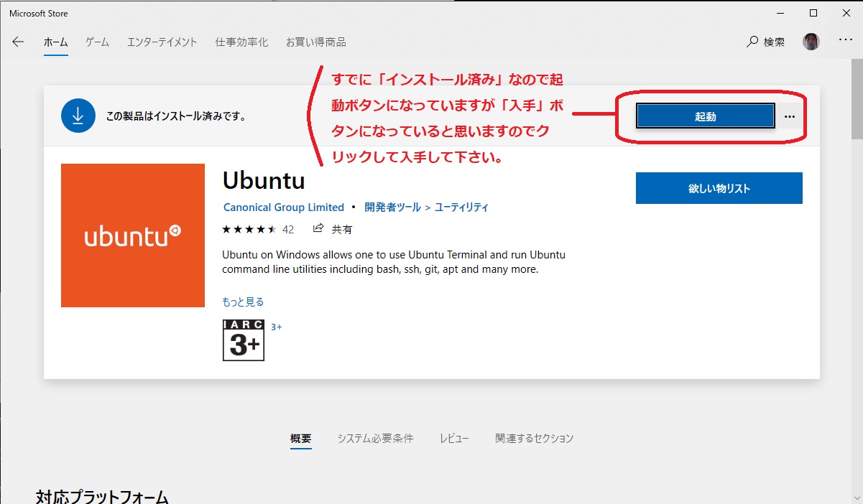Click the blue download status icon
863x504 pixels.
point(78,116)
